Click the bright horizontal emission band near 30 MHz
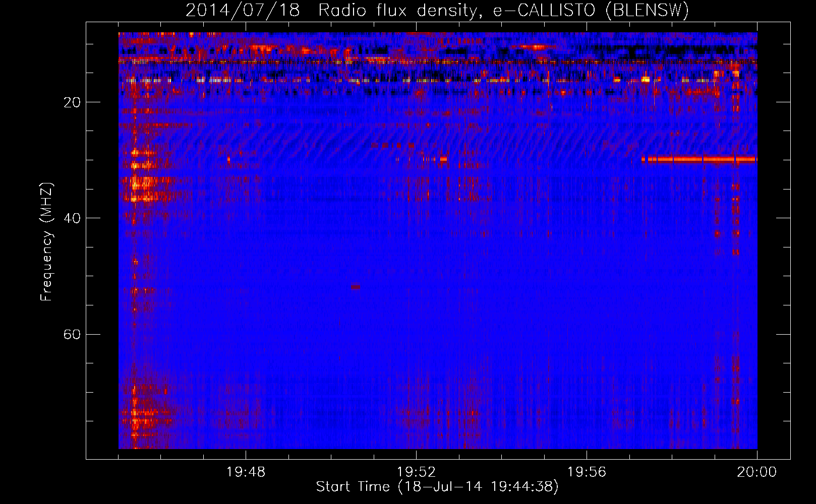Screen dimensions: 816x504 point(699,159)
